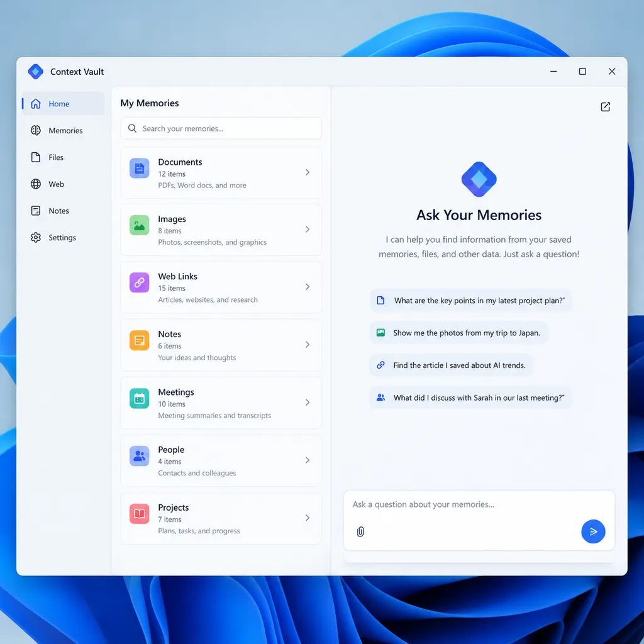The height and width of the screenshot is (644, 644).
Task: Click the brain icon beside Memories in sidebar
Action: [36, 130]
